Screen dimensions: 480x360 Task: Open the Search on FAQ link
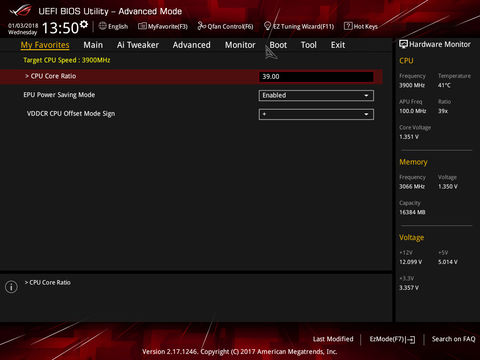pyautogui.click(x=453, y=339)
